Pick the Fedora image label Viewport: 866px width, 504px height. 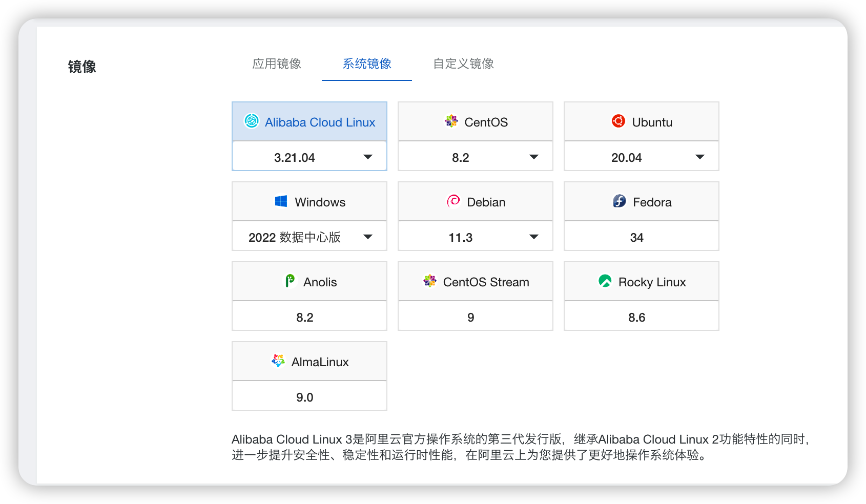tap(652, 202)
